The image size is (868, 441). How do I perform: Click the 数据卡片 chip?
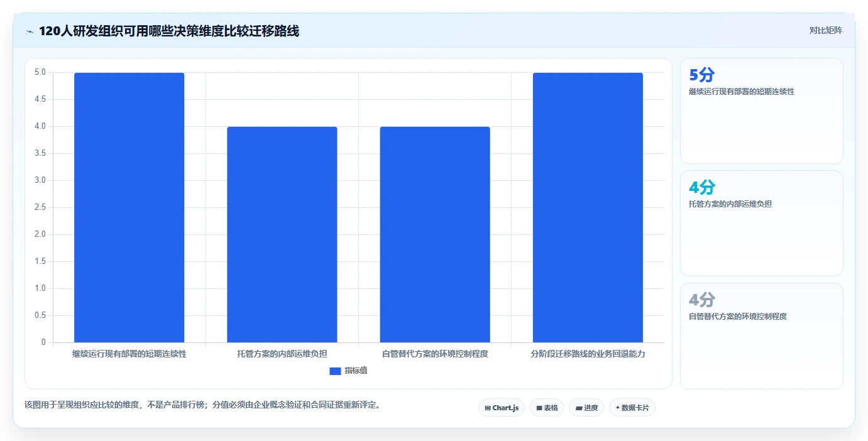click(x=632, y=408)
